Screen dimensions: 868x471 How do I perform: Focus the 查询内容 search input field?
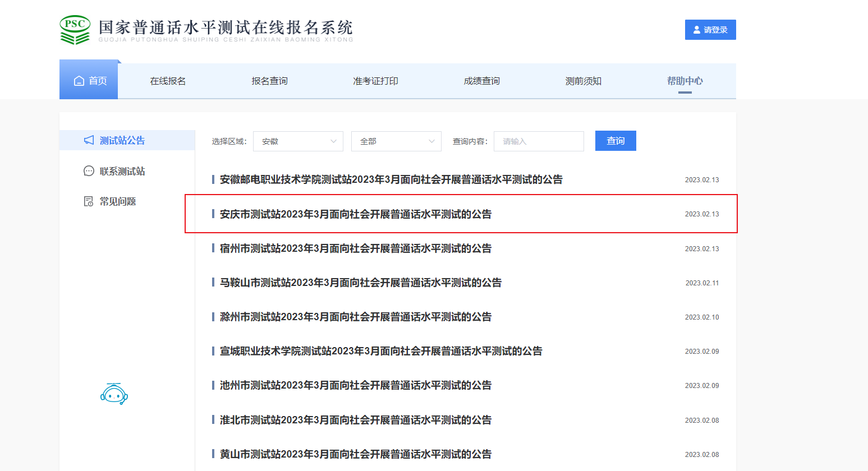[x=539, y=141]
